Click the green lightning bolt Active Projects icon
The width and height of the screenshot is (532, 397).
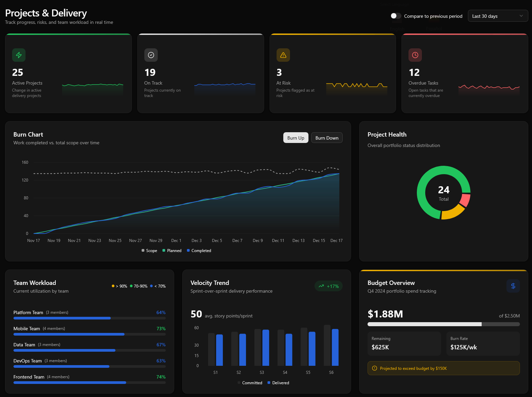coord(19,55)
